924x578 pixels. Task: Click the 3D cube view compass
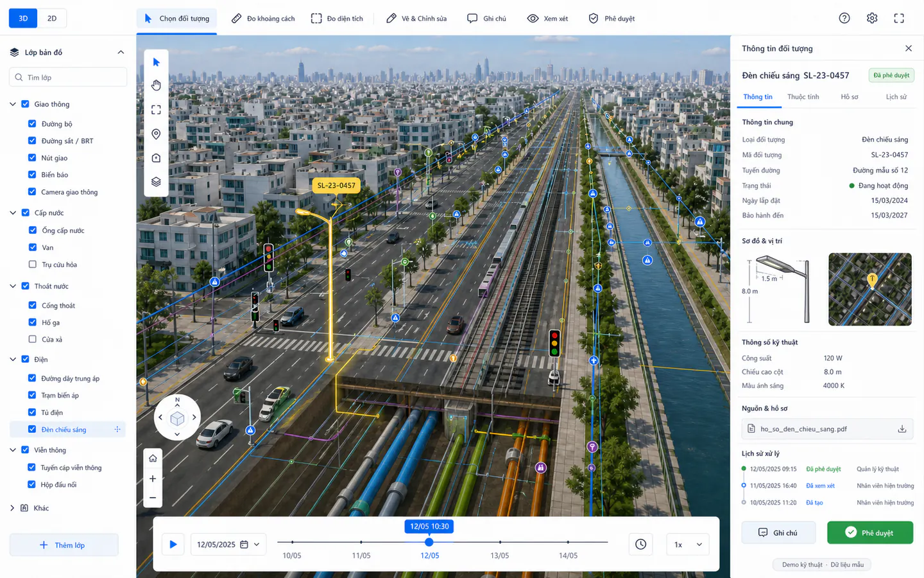(177, 419)
